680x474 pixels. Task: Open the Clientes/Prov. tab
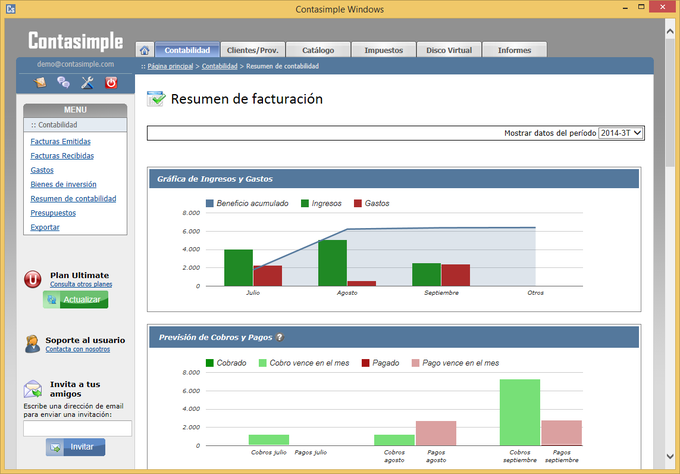[252, 50]
